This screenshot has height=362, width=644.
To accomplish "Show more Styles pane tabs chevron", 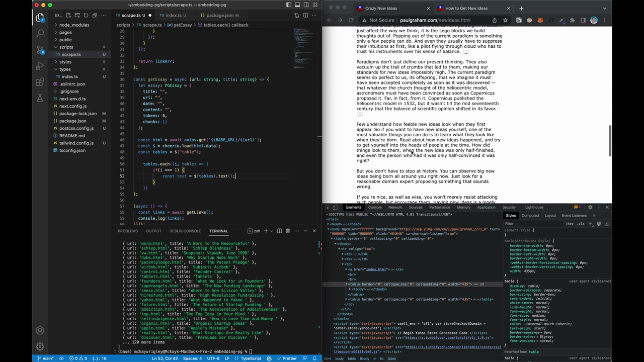I will (594, 215).
